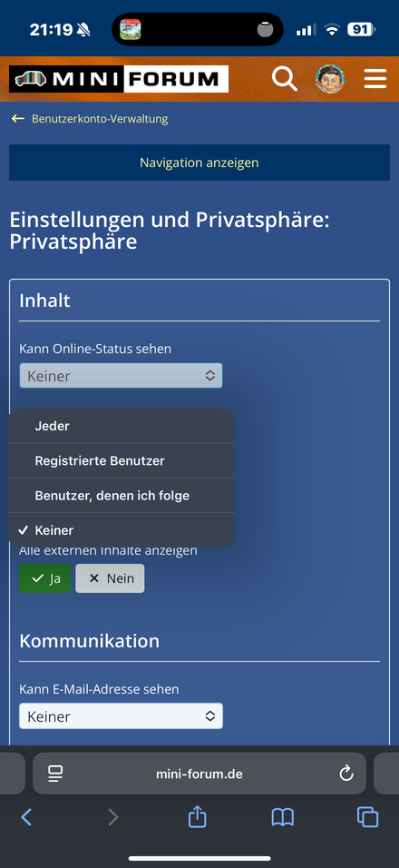Image resolution: width=399 pixels, height=868 pixels.
Task: Reload page with the refresh icon
Action: [x=346, y=774]
